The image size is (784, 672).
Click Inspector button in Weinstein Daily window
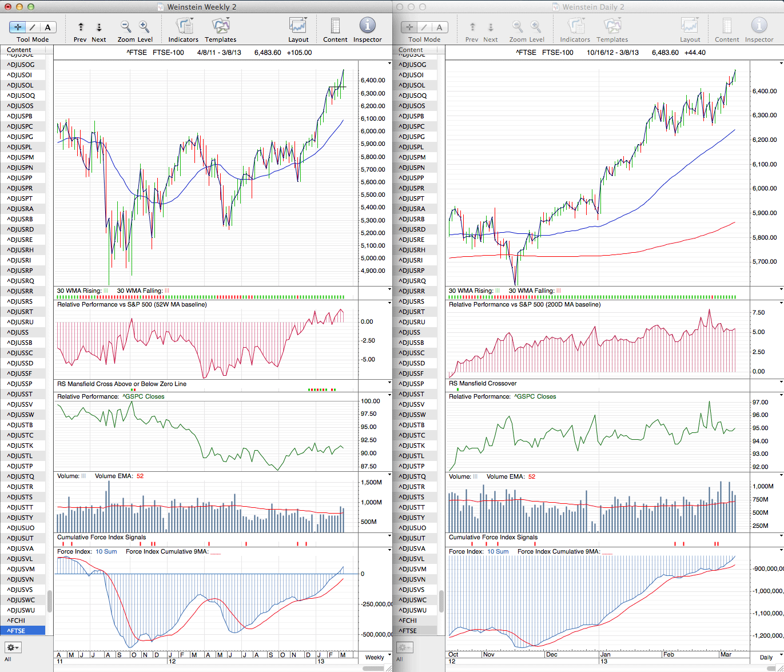tap(759, 26)
